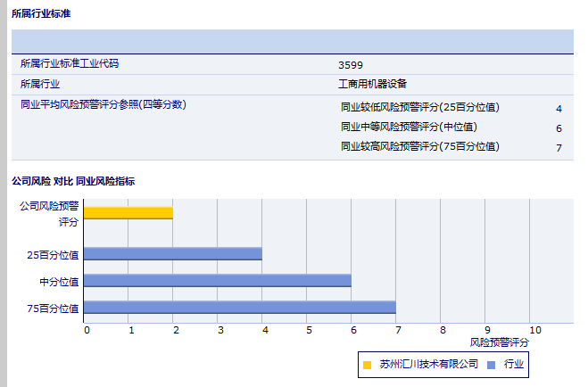The width and height of the screenshot is (588, 387).
Task: Select the blue 75百分位值 bar in chart
Action: pos(239,308)
